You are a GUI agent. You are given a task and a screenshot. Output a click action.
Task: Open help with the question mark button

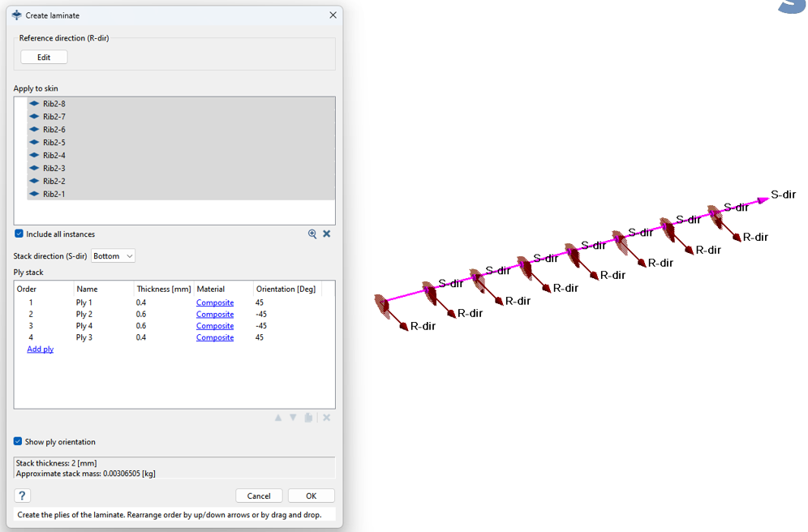point(22,496)
